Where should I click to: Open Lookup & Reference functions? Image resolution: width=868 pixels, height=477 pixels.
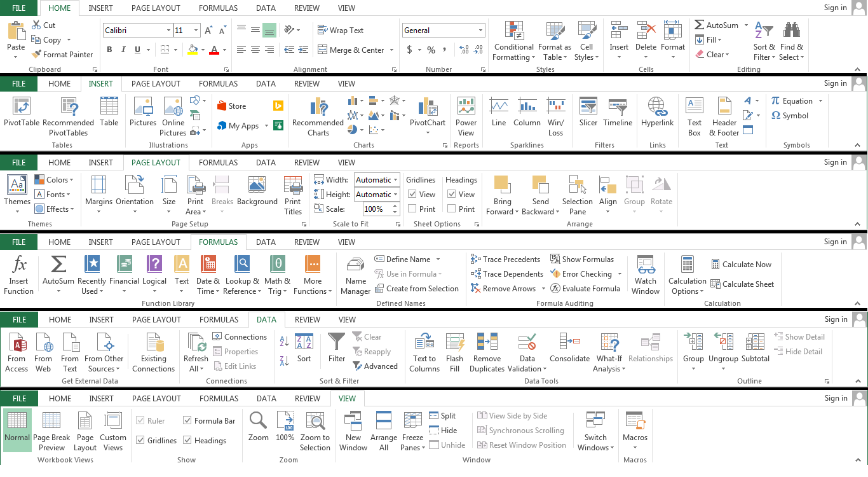242,274
